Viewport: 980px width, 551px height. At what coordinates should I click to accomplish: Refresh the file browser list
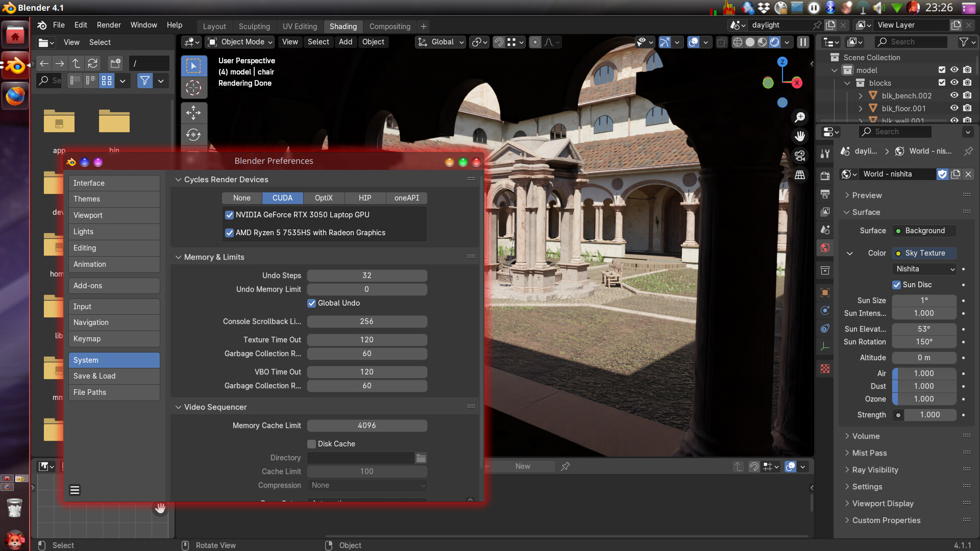(92, 63)
